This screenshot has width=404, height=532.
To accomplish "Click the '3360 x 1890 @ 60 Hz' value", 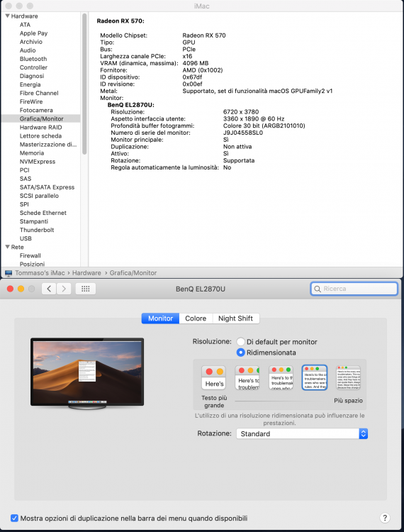I will [254, 118].
